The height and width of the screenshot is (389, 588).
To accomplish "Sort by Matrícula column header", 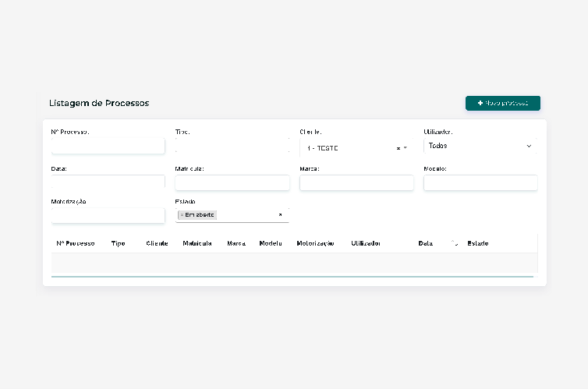I will click(197, 243).
